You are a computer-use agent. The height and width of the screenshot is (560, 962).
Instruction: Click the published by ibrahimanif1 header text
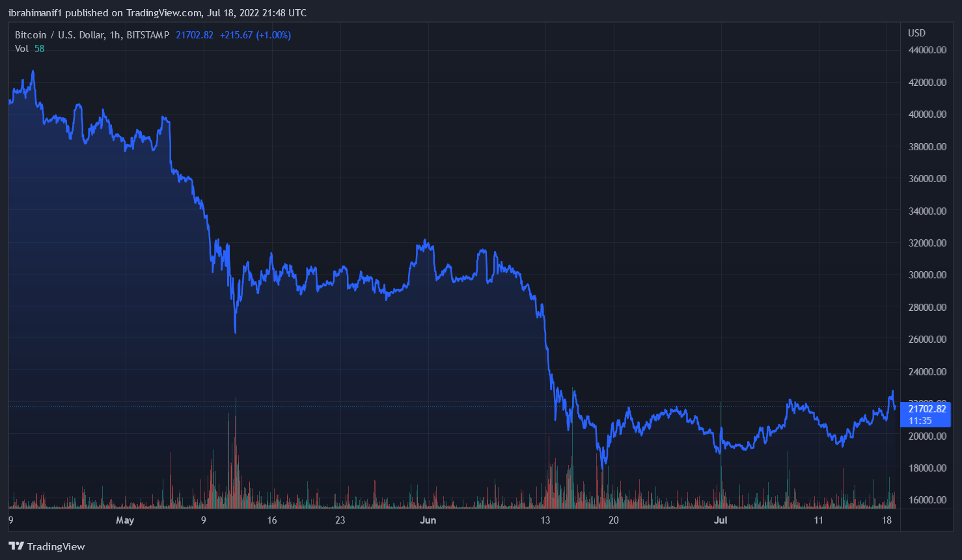pos(158,13)
